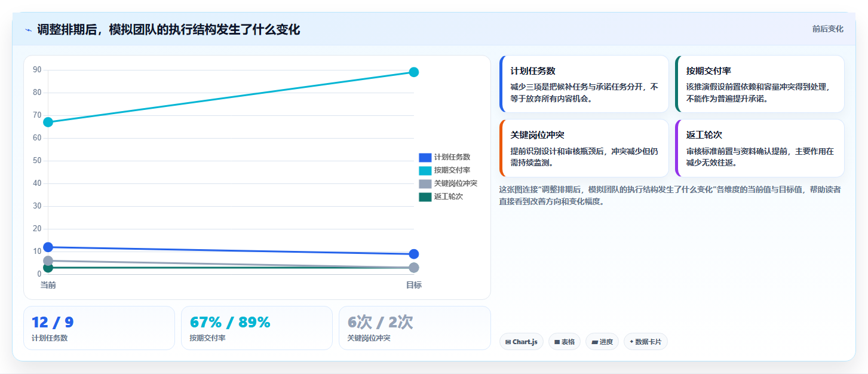868x374 pixels.
Task: Click the 前后变化 label in header
Action: [827, 29]
